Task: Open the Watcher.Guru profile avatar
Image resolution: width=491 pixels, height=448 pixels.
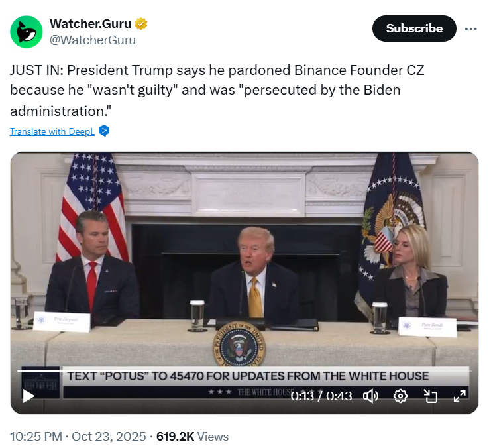Action: pyautogui.click(x=27, y=31)
